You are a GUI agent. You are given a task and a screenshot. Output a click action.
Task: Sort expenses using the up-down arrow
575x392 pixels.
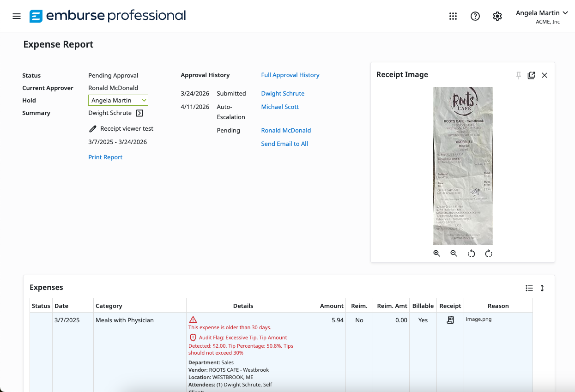542,288
